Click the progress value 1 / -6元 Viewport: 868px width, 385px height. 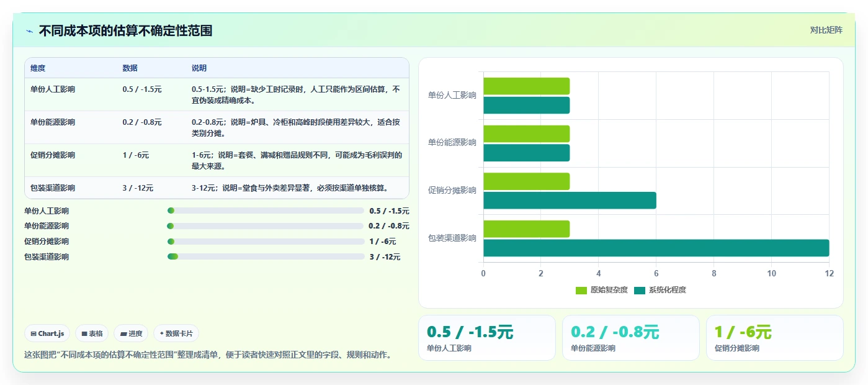coord(382,242)
